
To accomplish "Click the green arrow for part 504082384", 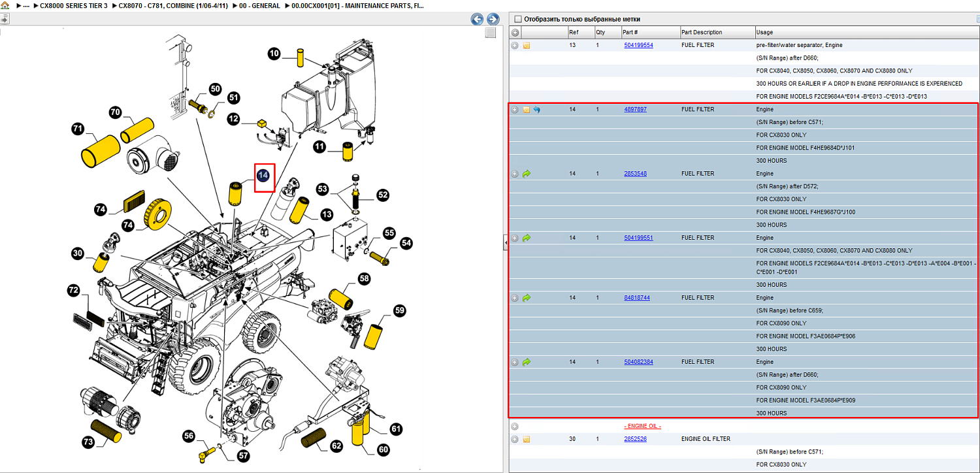I will click(527, 362).
